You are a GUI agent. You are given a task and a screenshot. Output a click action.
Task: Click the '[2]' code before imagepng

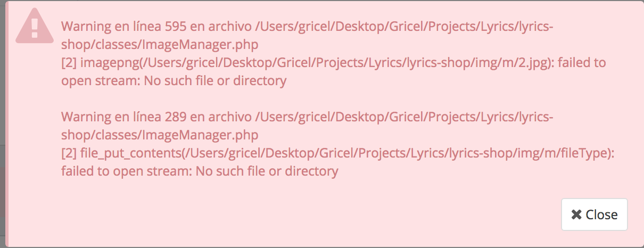[69, 63]
